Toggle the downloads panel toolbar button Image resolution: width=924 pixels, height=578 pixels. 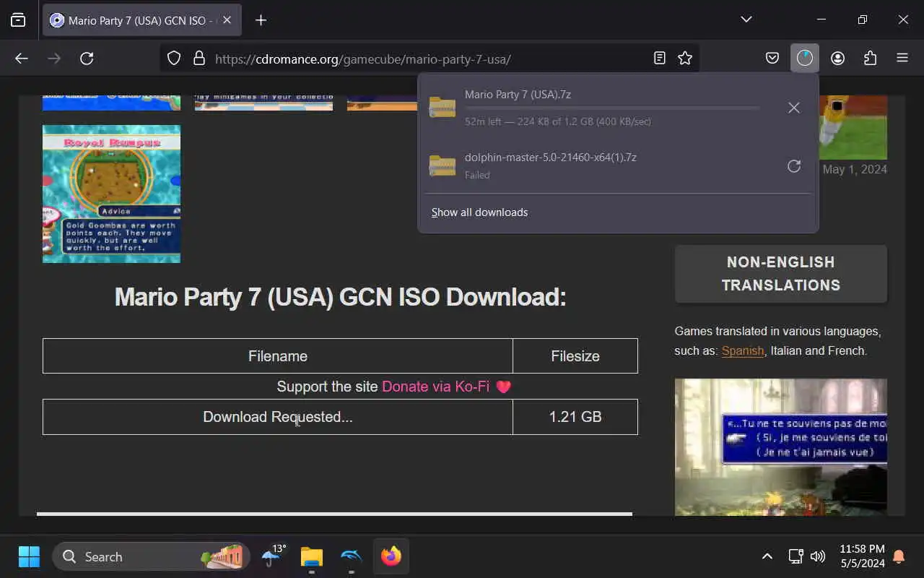pyautogui.click(x=805, y=59)
